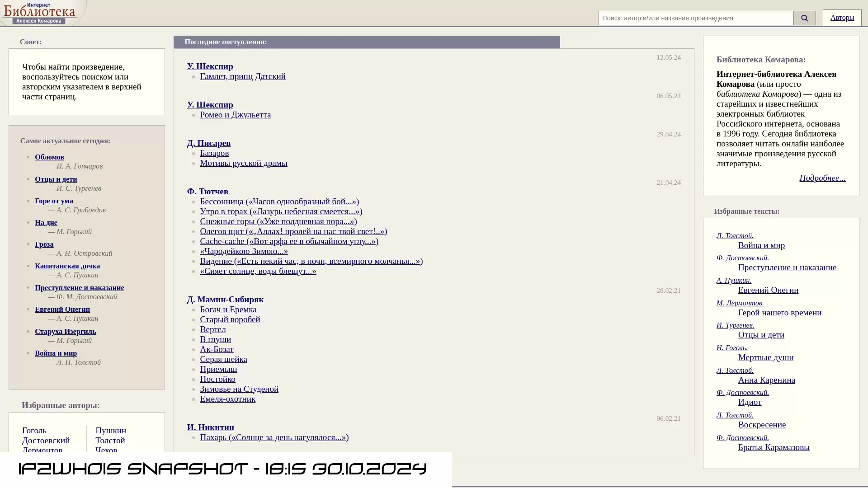Select Достоевский in favorite authors
Image resolution: width=868 pixels, height=488 pixels.
pos(46,441)
